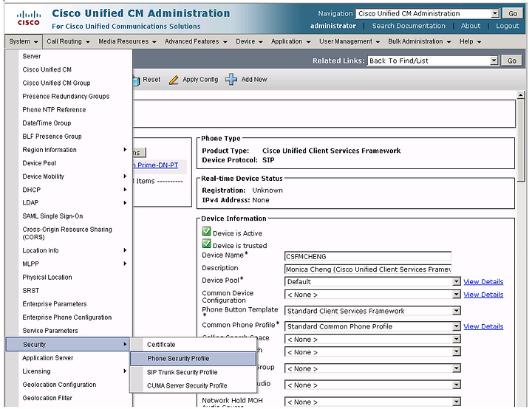The image size is (532, 409).
Task: Open the Common Phone Profile dropdown
Action: [x=457, y=326]
